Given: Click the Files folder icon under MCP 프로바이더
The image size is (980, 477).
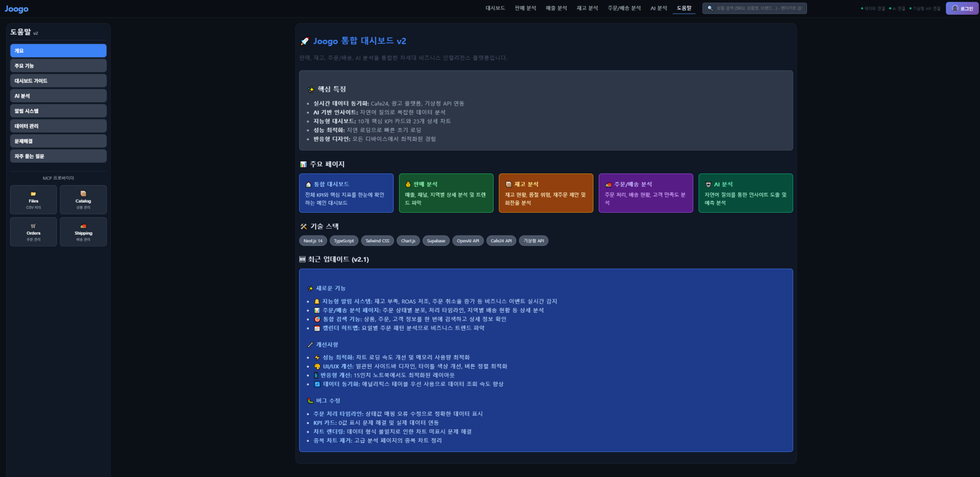Looking at the screenshot, I should pyautogui.click(x=33, y=194).
